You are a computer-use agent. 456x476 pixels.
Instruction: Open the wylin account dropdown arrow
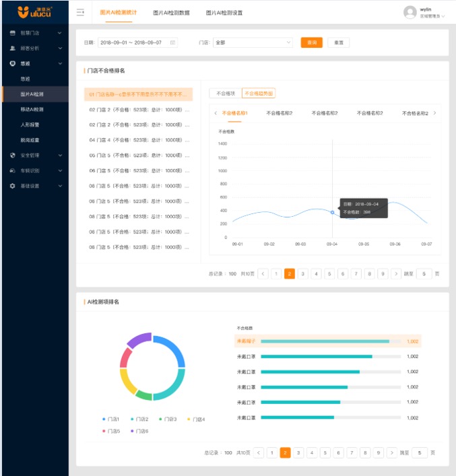443,16
